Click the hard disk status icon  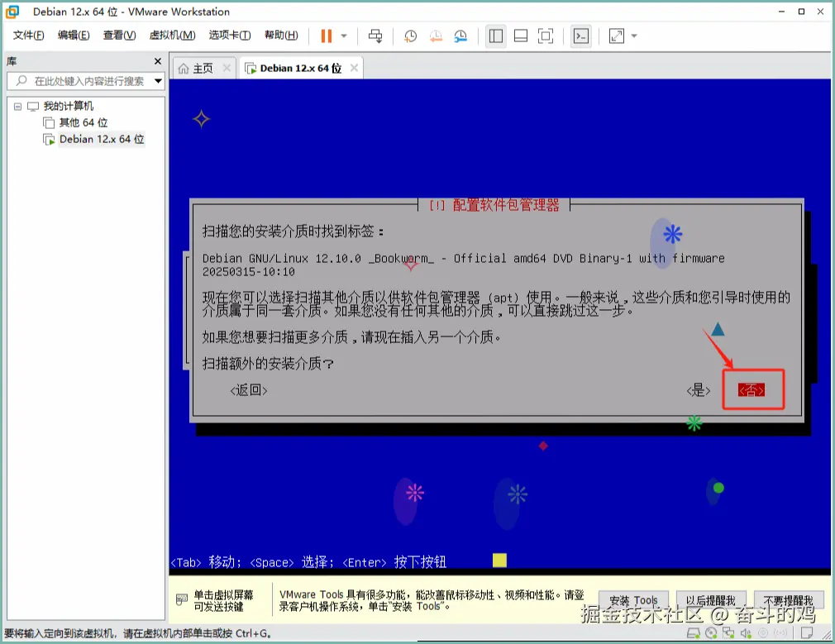694,632
